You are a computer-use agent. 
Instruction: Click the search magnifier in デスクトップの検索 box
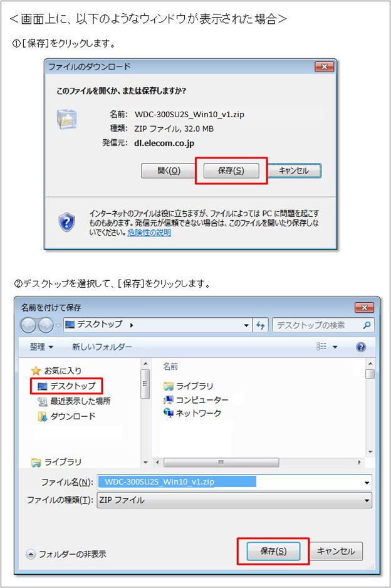(367, 325)
